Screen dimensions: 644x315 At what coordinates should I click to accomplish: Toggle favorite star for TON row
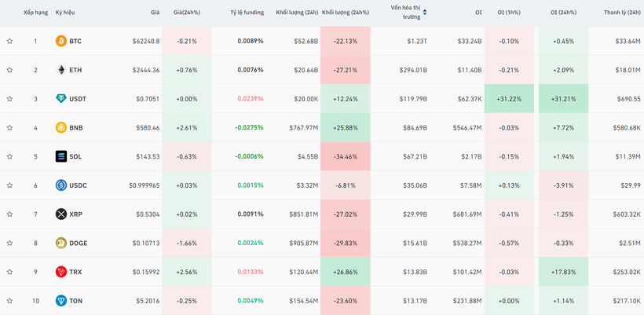9,301
